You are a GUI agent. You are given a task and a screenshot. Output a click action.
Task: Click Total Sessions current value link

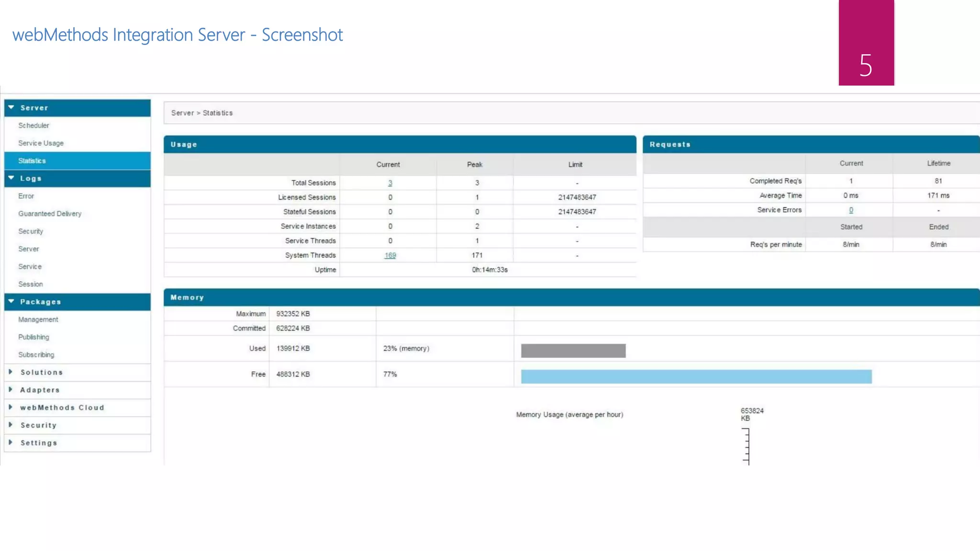coord(390,183)
